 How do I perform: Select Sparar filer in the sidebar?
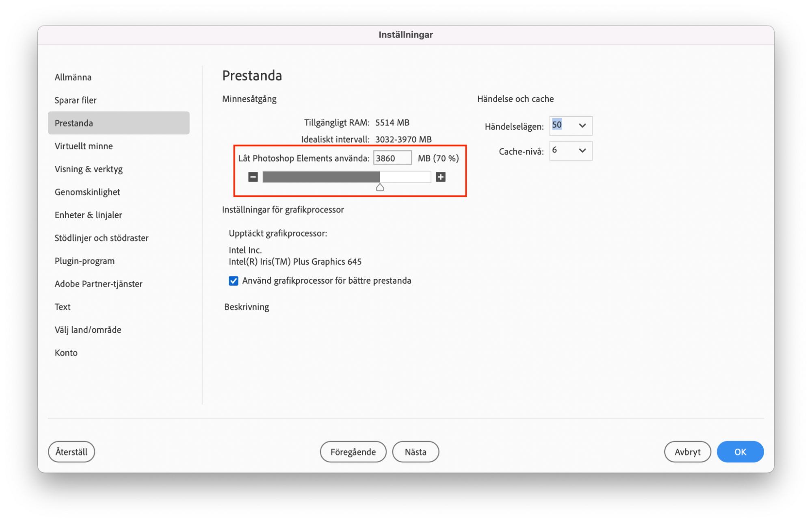point(119,100)
